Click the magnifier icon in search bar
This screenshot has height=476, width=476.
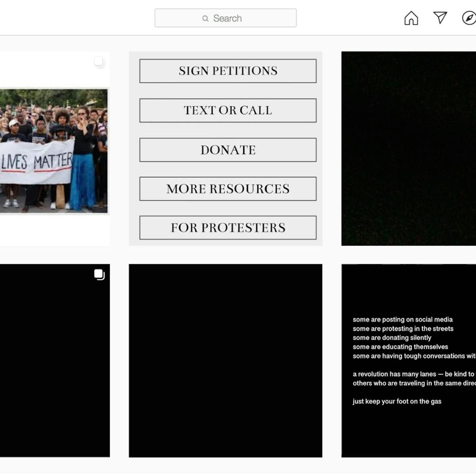(205, 19)
